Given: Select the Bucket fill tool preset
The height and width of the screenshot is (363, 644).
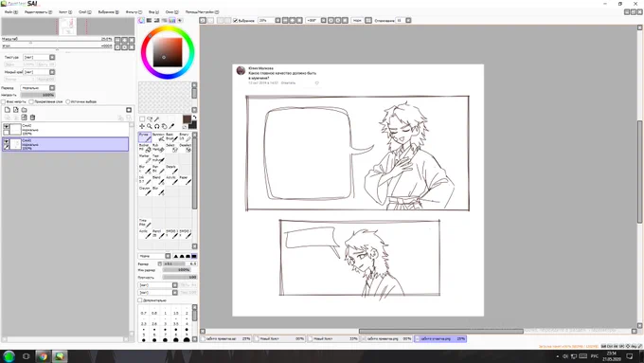Looking at the screenshot, I should (145, 148).
